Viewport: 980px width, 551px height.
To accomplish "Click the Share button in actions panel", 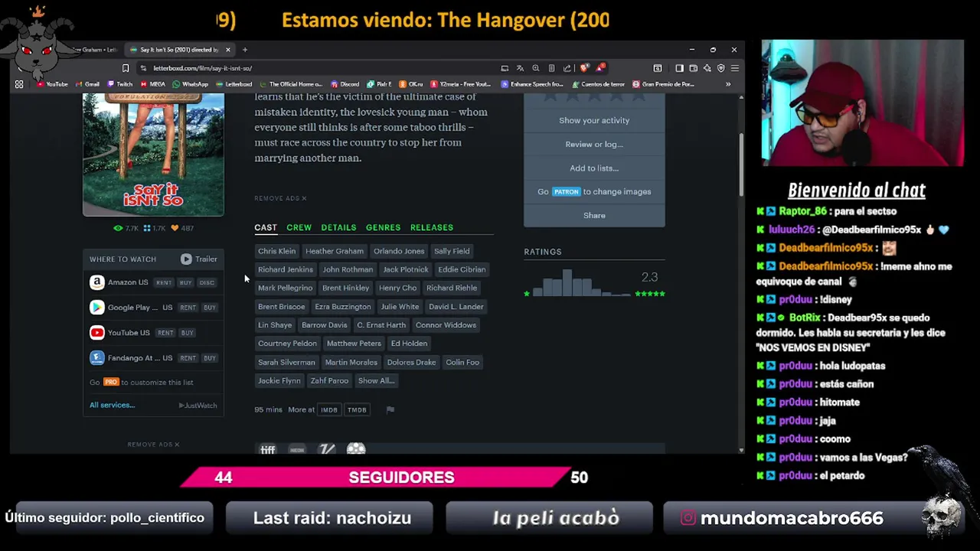I will coord(594,216).
